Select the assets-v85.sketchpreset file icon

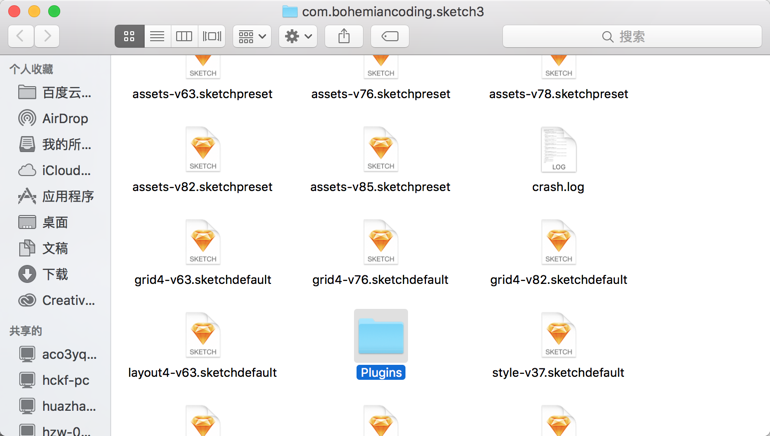click(x=381, y=149)
